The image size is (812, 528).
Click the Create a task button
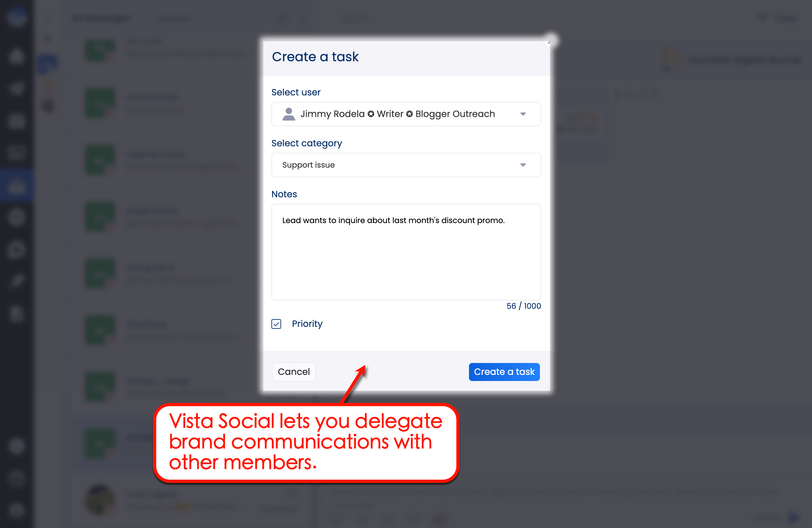click(504, 372)
